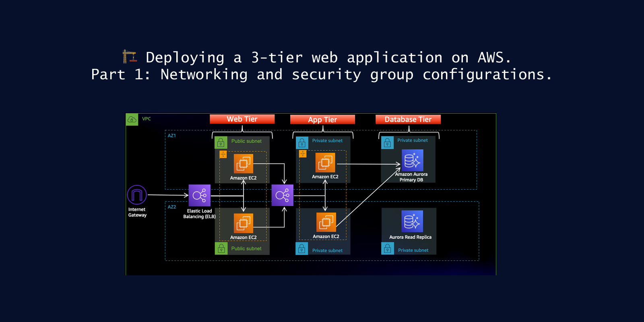Click the Web Tier red label
The width and height of the screenshot is (644, 322).
(242, 119)
